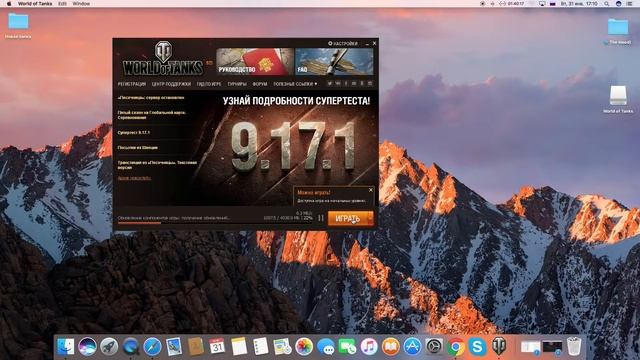
Task: Dismiss the Можно играть! notification popup
Action: point(371,190)
